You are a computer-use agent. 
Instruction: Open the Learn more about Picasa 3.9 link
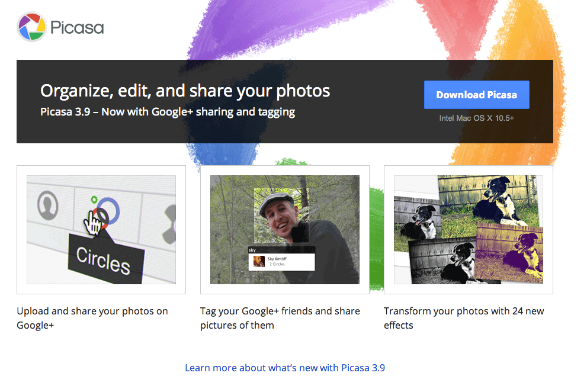[x=285, y=368]
